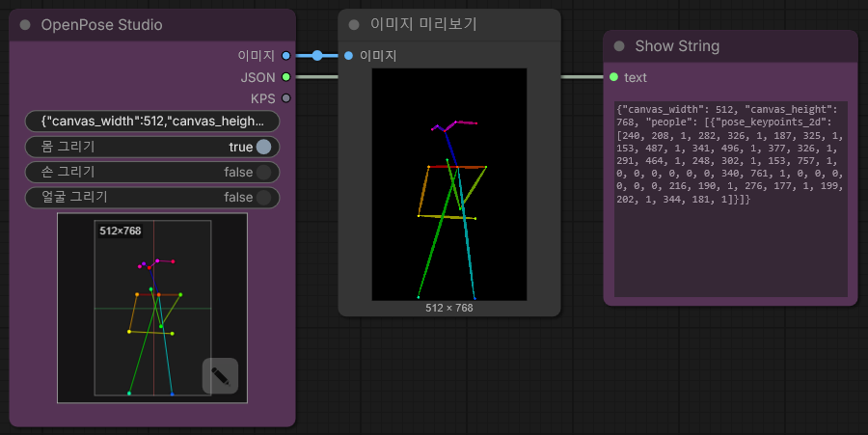Select the Show String title bar
This screenshot has height=435, width=868.
click(x=730, y=46)
